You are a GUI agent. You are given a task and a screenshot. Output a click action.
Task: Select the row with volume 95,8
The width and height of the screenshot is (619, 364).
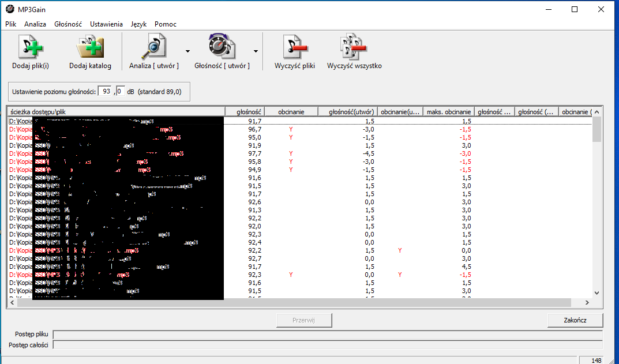tap(300, 162)
